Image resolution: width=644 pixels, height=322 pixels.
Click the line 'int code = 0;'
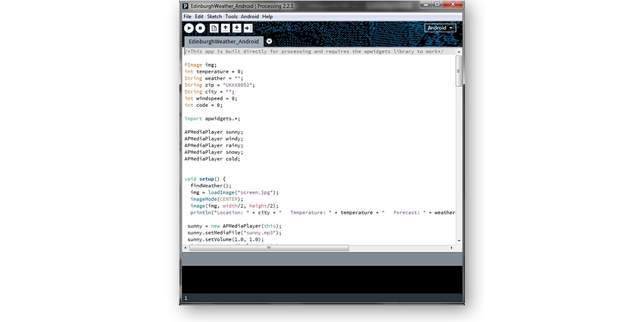pyautogui.click(x=204, y=105)
